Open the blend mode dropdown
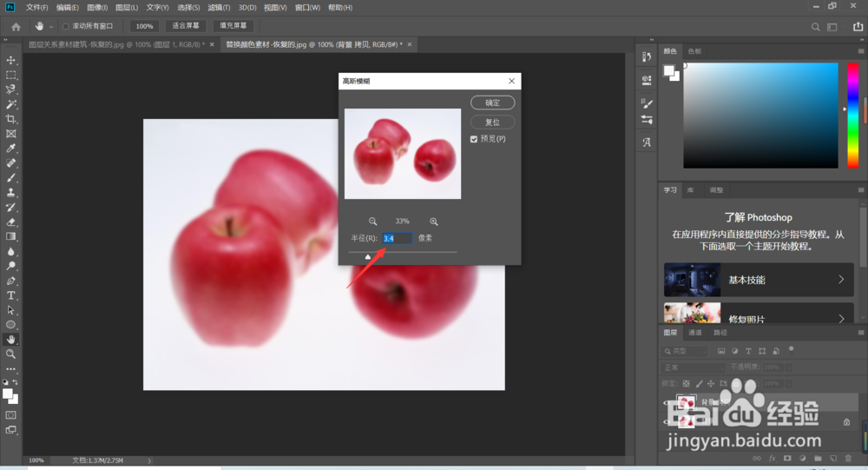Image resolution: width=868 pixels, height=470 pixels. point(693,367)
